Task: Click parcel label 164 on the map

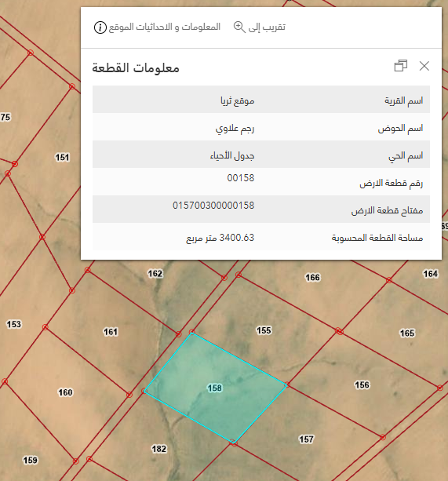Action: [x=430, y=274]
